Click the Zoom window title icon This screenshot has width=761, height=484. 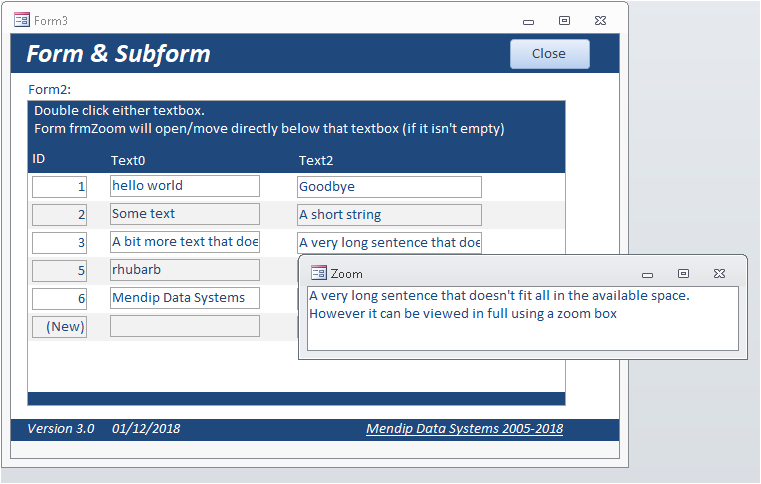319,273
